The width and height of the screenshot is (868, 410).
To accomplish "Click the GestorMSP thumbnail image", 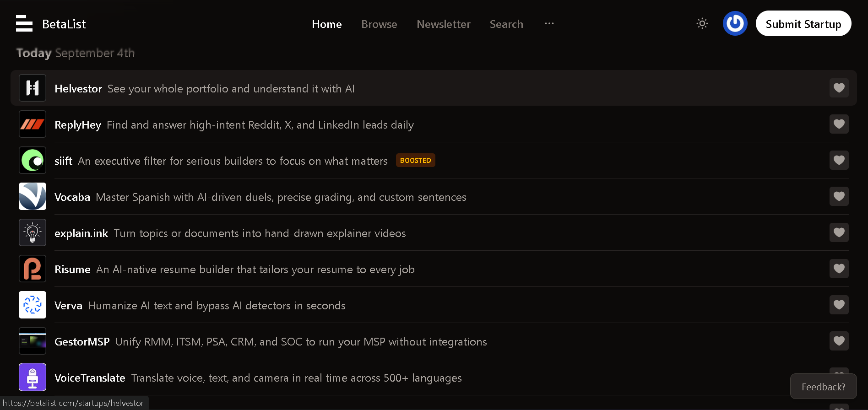I will pyautogui.click(x=33, y=341).
